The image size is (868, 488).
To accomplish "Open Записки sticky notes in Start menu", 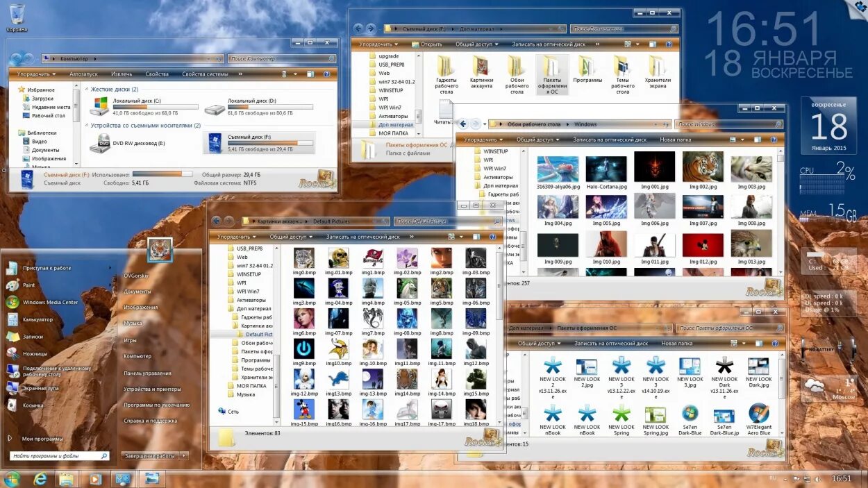I will coord(24,337).
